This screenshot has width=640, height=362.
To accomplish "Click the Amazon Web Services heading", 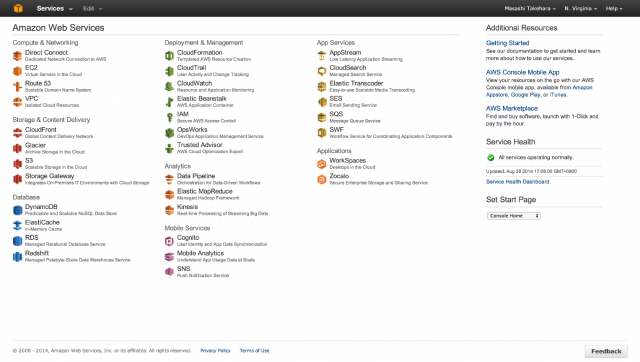I will tap(58, 28).
